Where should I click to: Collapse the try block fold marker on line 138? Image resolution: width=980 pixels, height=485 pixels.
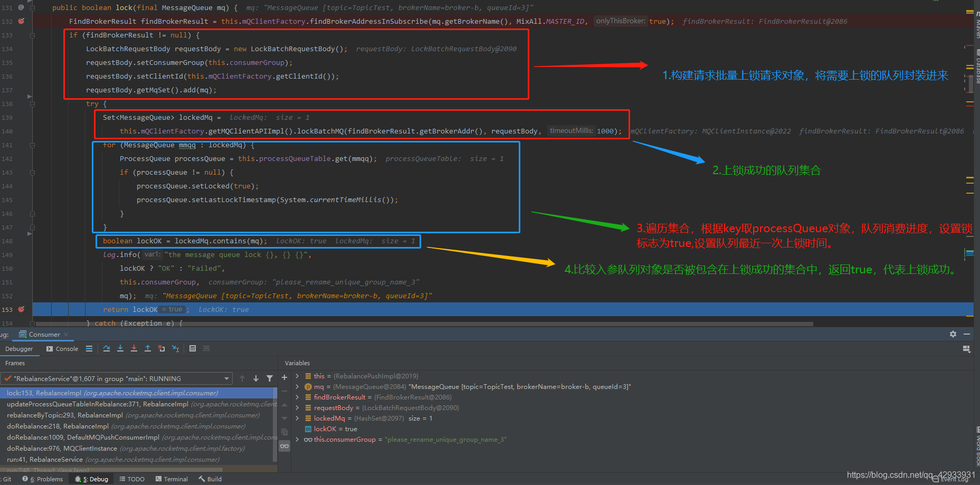(x=32, y=104)
